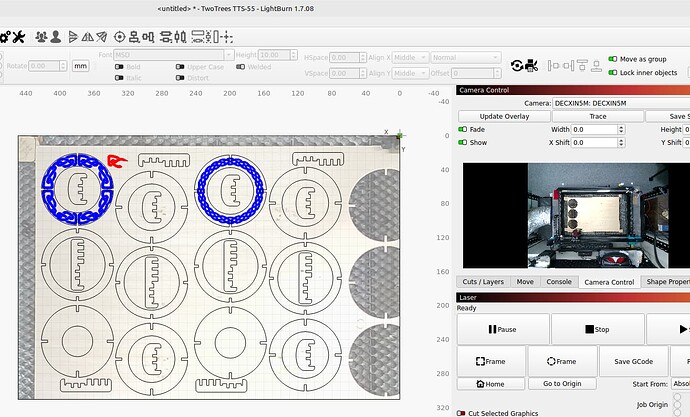Click the Move to left dock icon
The width and height of the screenshot is (690, 417).
553,66
